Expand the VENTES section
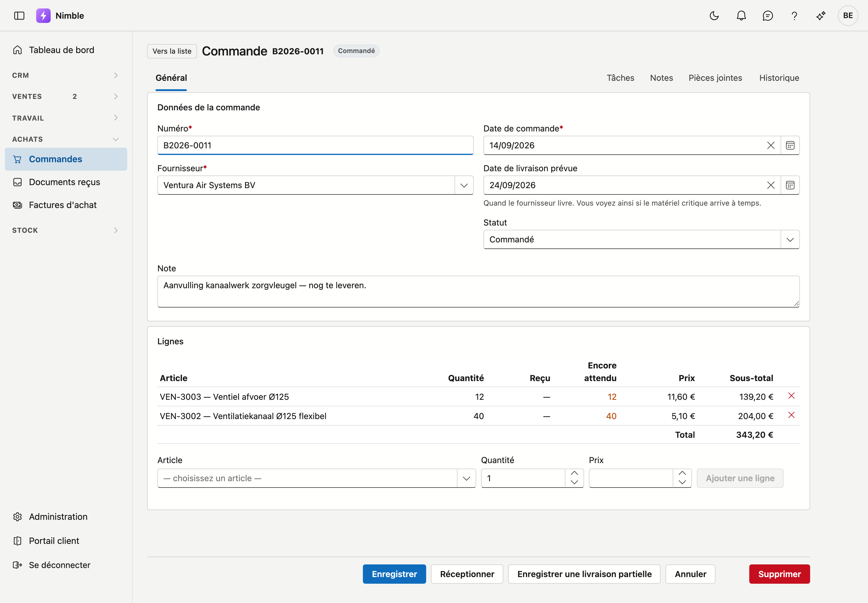This screenshot has width=868, height=603. tap(66, 96)
